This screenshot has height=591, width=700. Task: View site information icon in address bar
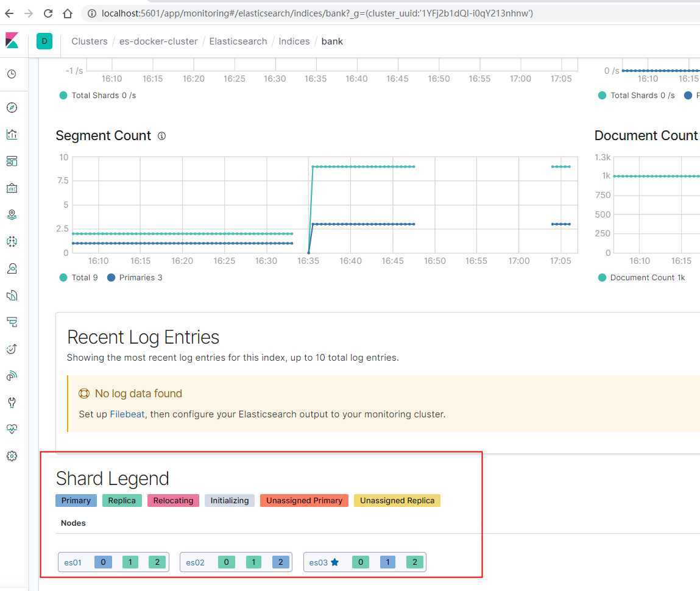tap(92, 13)
